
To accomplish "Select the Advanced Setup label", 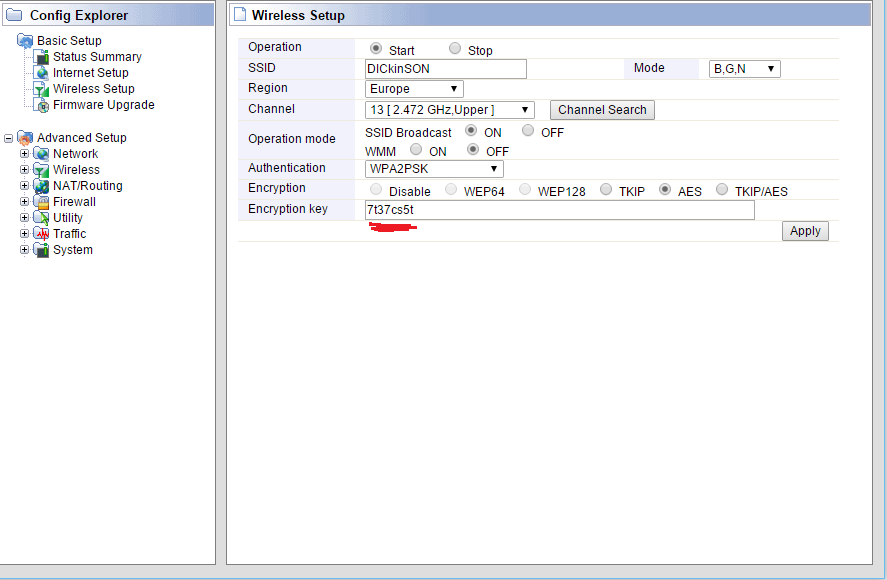I will pos(81,138).
